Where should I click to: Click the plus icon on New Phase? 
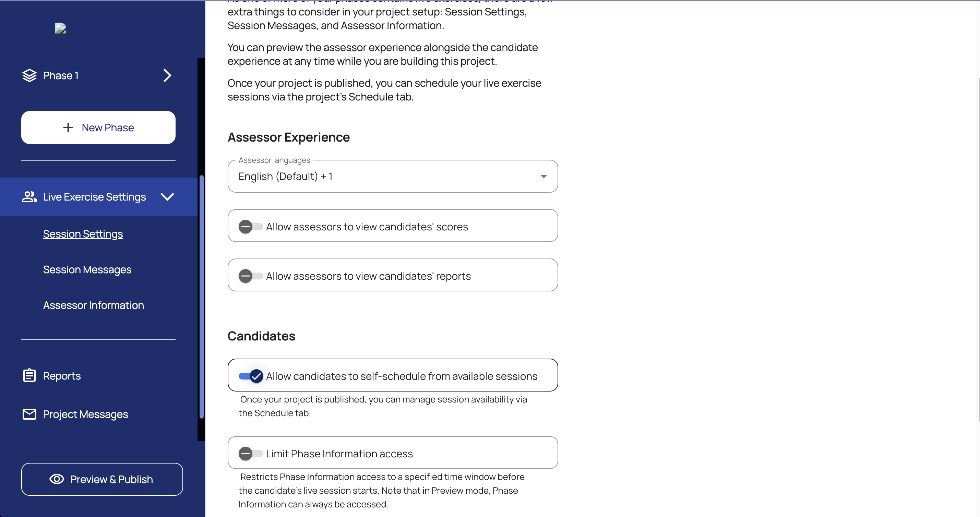click(68, 128)
